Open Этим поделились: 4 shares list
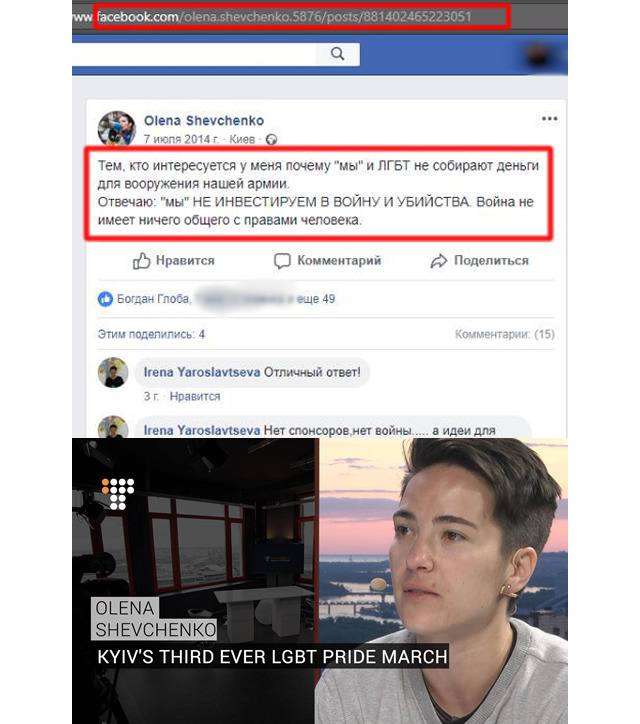Screen dimensions: 640x724 click(151, 334)
